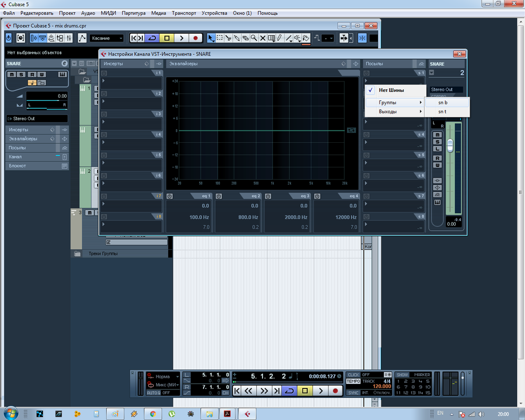Rewind using transport panel double-left arrows
The image size is (525, 420).
coord(248,391)
